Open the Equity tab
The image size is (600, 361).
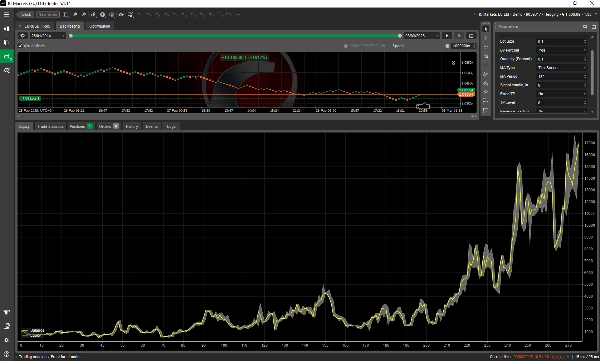point(24,126)
